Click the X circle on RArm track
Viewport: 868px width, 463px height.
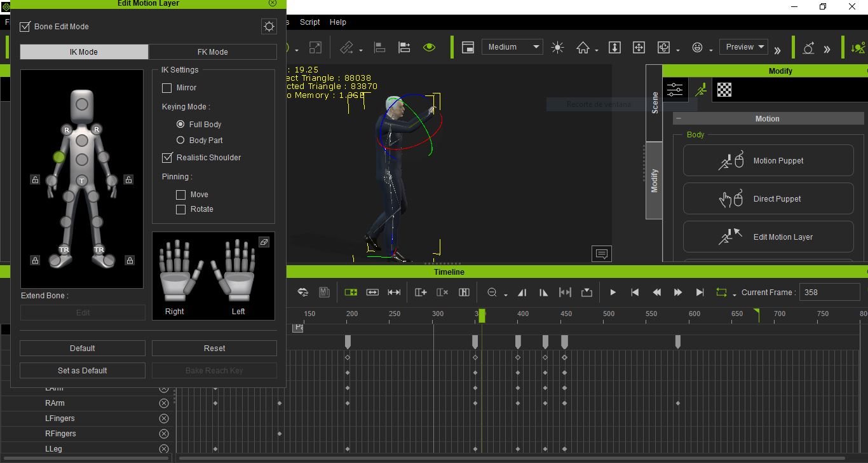point(164,403)
